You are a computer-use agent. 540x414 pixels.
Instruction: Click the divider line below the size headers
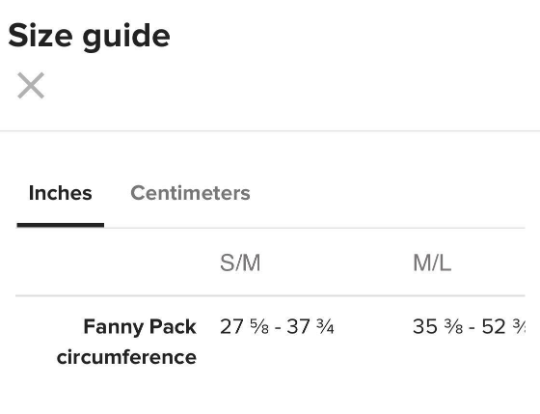pyautogui.click(x=270, y=296)
